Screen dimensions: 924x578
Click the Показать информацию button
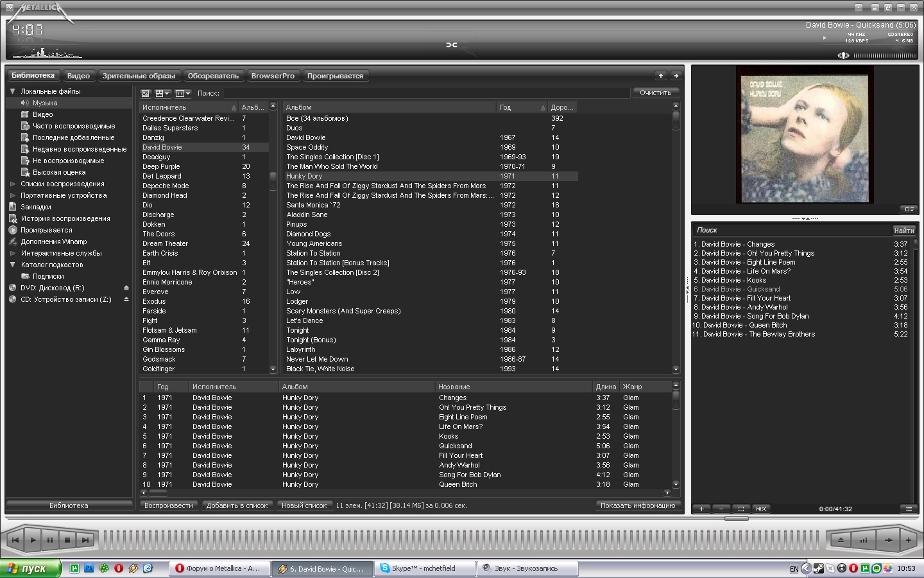[x=637, y=505]
